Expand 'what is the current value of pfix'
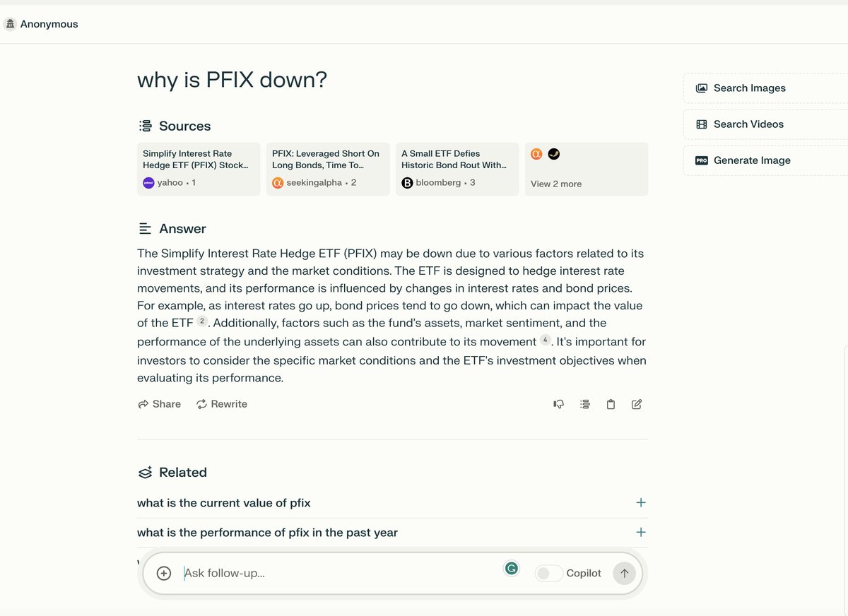The width and height of the screenshot is (848, 616). (641, 503)
